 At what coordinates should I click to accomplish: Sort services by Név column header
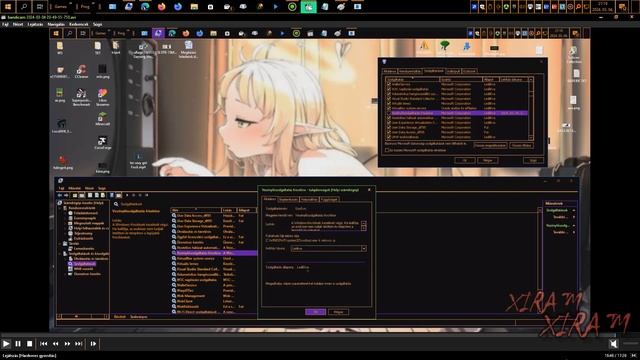196,210
